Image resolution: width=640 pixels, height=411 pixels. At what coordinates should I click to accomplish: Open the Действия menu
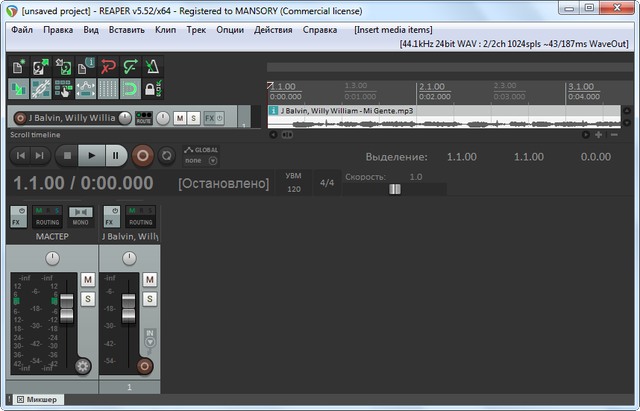[x=273, y=30]
